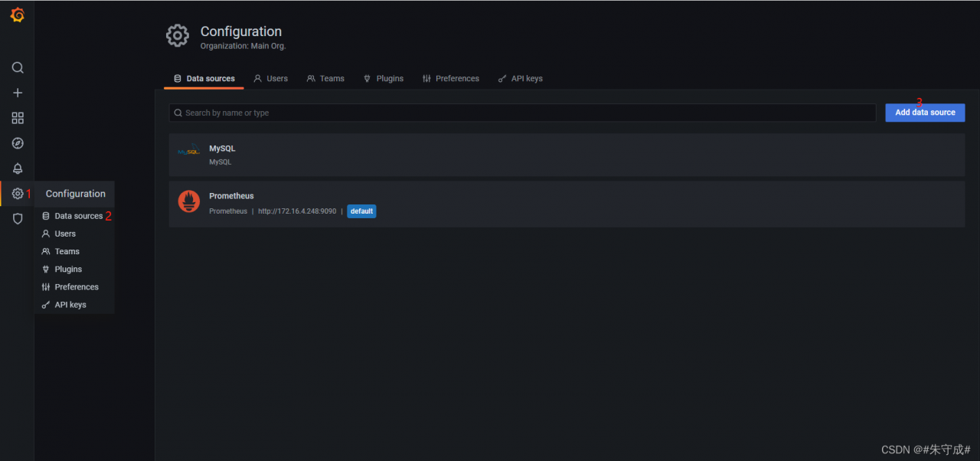
Task: Click the Prometheus URL http://172.16.4.248:9090
Action: click(297, 211)
